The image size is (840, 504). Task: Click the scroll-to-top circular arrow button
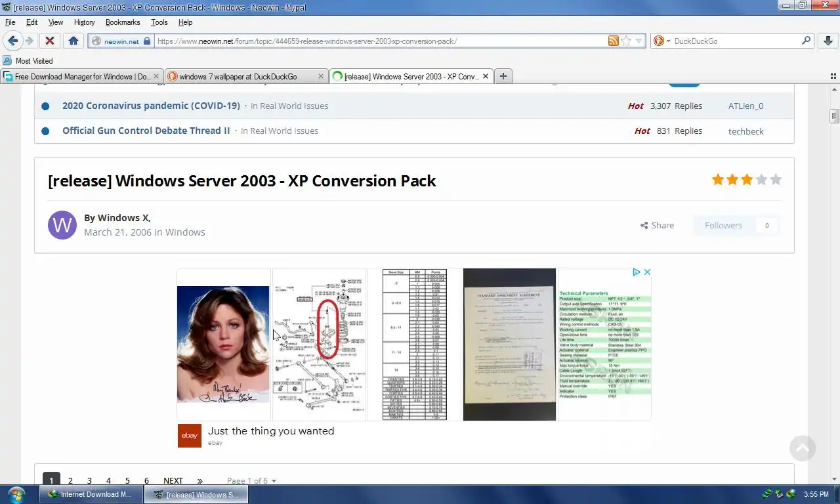803,449
